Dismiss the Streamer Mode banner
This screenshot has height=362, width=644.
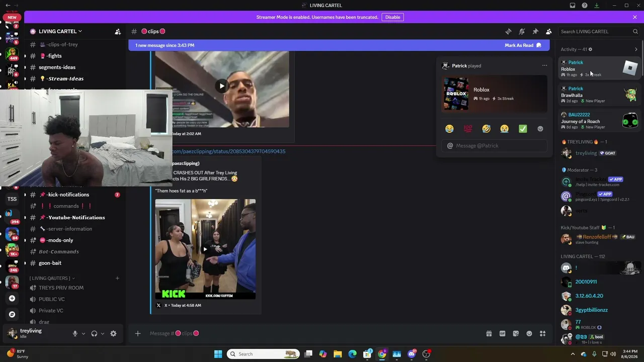[635, 17]
